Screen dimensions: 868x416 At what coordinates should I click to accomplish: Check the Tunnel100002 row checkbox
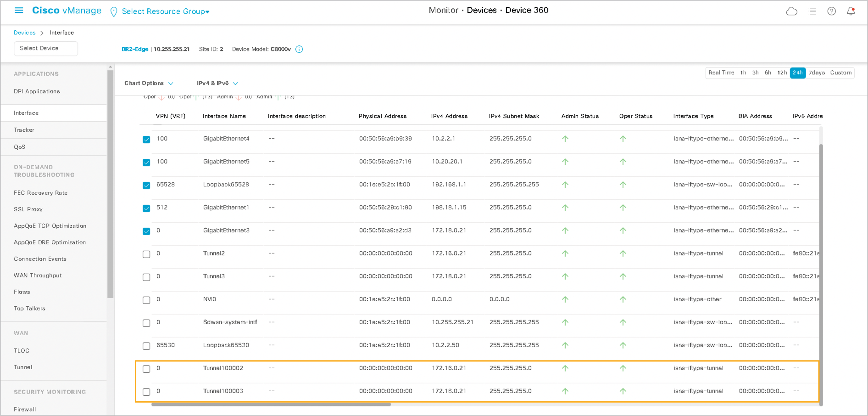[146, 369]
